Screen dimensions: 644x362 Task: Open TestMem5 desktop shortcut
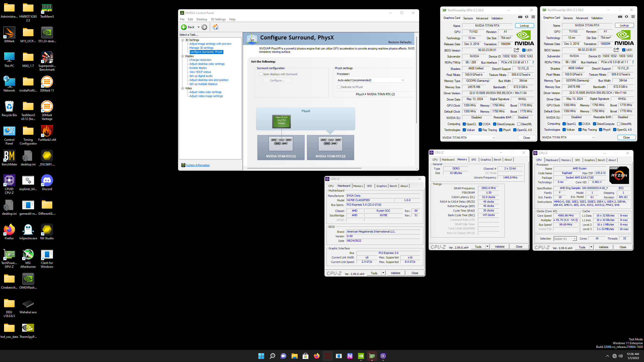tap(47, 11)
